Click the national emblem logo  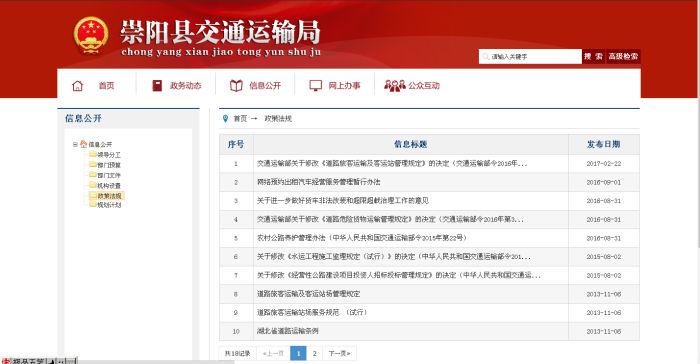(x=91, y=35)
